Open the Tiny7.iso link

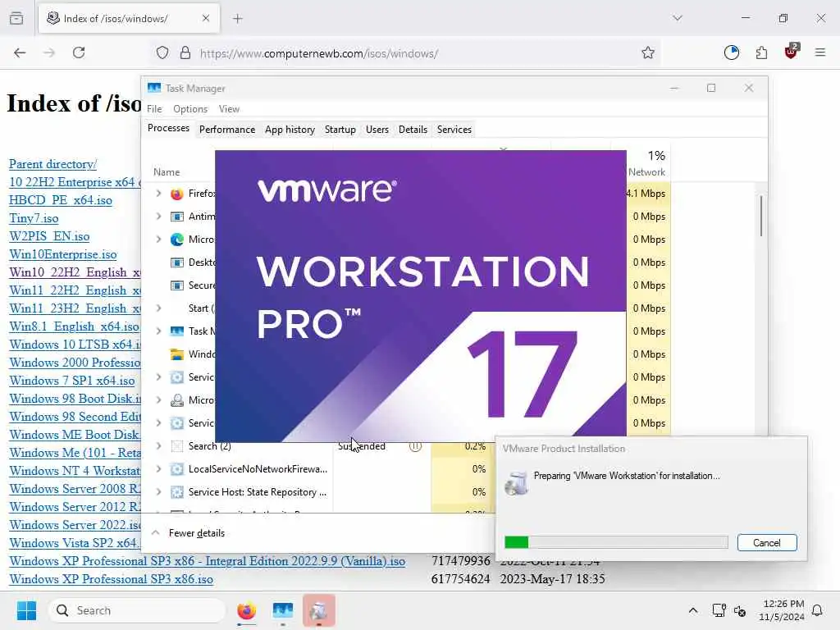tap(34, 218)
